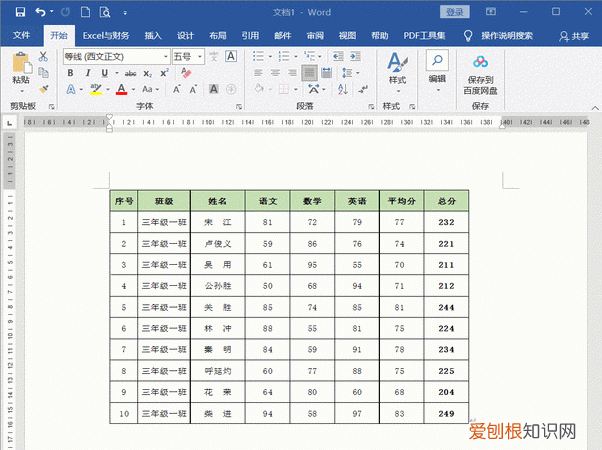Center align the paragraph
This screenshot has width=602, height=450.
coord(275,73)
